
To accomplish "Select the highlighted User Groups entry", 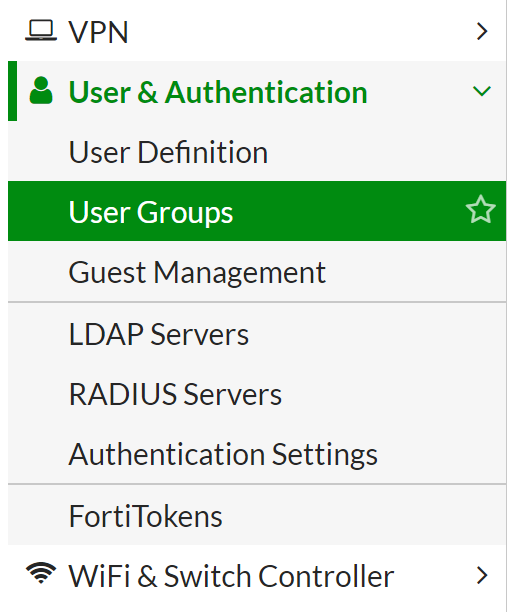I will tap(257, 211).
